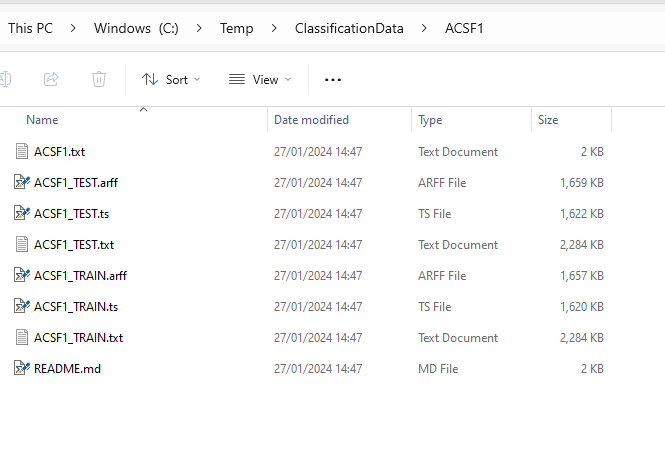The image size is (665, 466).
Task: Open the See more ellipsis menu
Action: (333, 79)
